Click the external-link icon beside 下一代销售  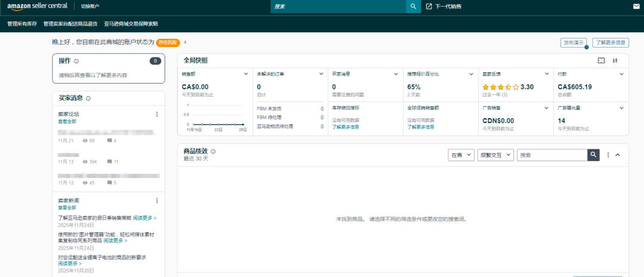(429, 6)
